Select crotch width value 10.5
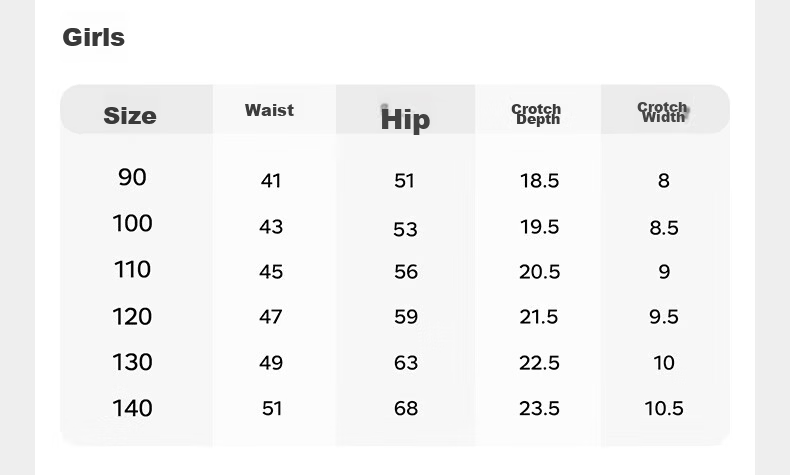790x475 pixels. tap(664, 409)
